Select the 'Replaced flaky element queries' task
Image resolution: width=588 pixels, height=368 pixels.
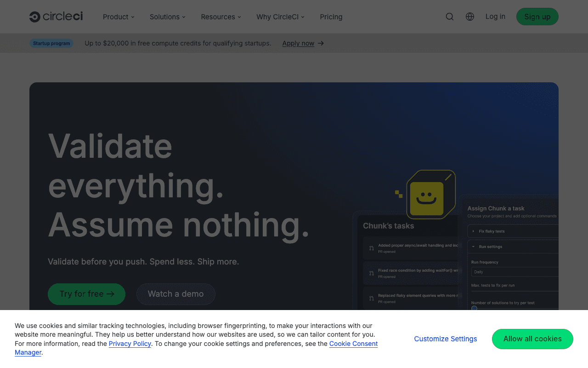pyautogui.click(x=411, y=299)
